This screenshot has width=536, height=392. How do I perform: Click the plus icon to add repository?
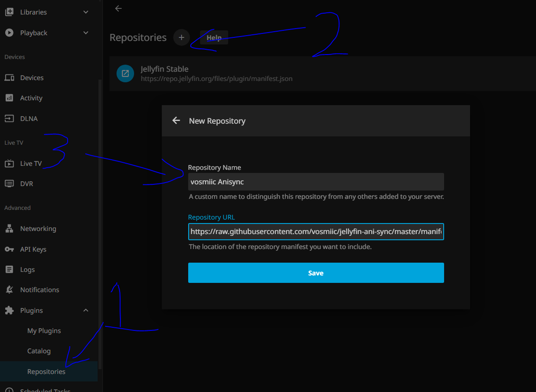[181, 37]
